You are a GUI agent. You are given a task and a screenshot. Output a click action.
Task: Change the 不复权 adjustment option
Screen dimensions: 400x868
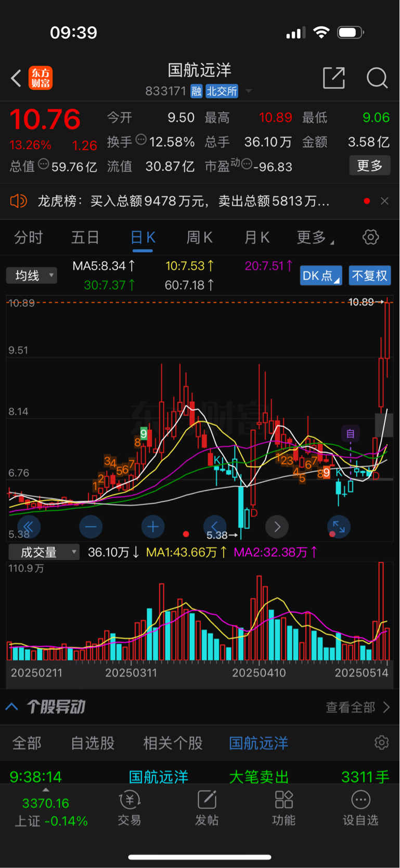(369, 275)
